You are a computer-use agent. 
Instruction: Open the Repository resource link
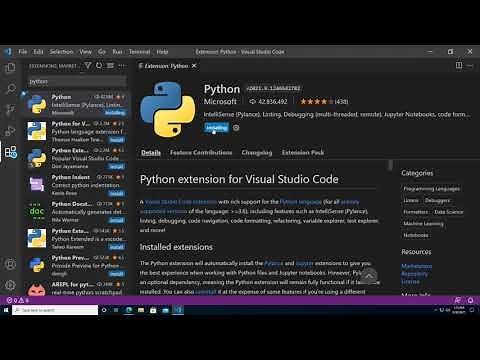click(x=414, y=274)
